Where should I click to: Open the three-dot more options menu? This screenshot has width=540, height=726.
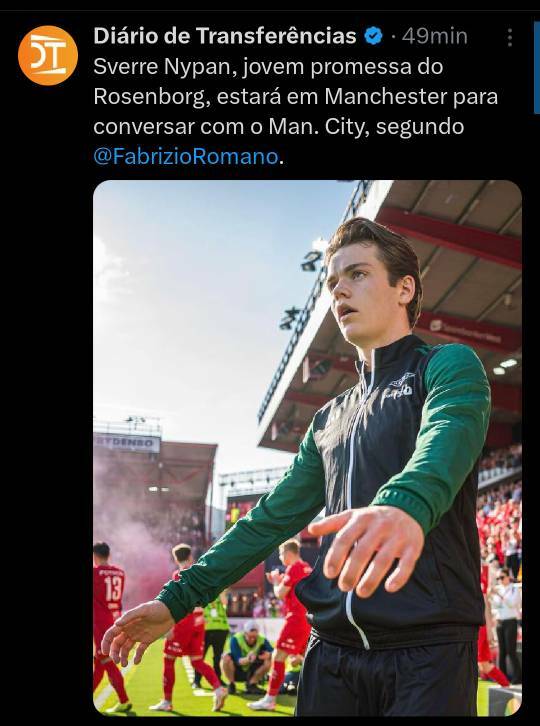[509, 38]
